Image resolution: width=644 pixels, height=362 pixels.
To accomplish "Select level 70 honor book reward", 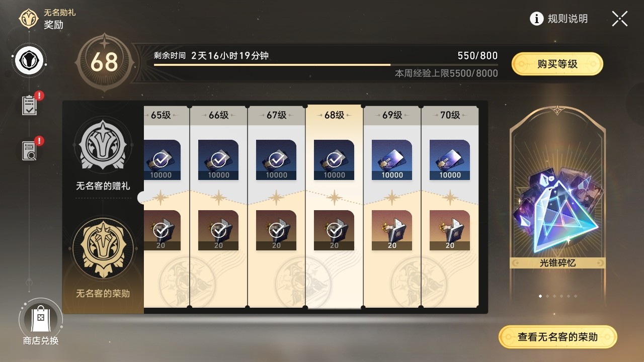I will (450, 230).
